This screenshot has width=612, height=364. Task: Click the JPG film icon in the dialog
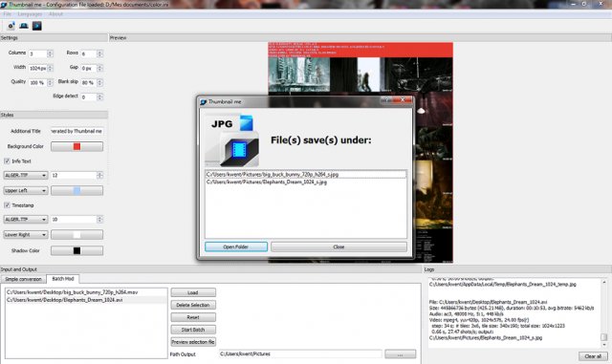coord(231,140)
